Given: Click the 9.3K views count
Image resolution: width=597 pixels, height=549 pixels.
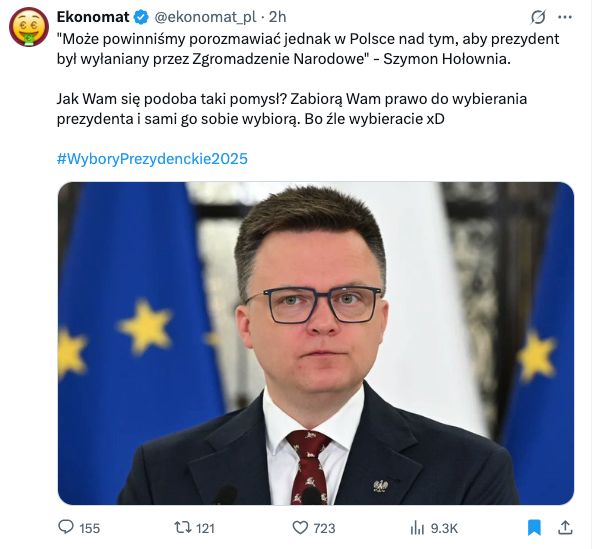Looking at the screenshot, I should (x=444, y=528).
